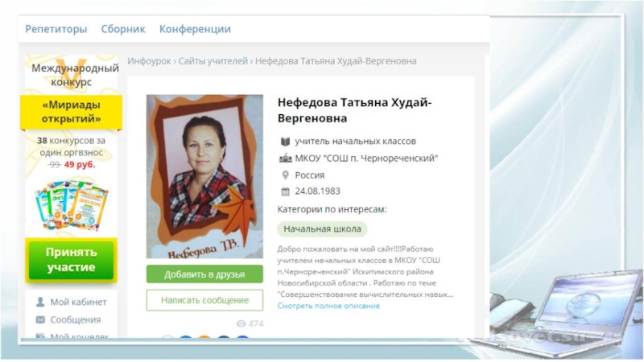Click the book icon beside teacher position
The height and width of the screenshot is (362, 644).
pyautogui.click(x=285, y=142)
